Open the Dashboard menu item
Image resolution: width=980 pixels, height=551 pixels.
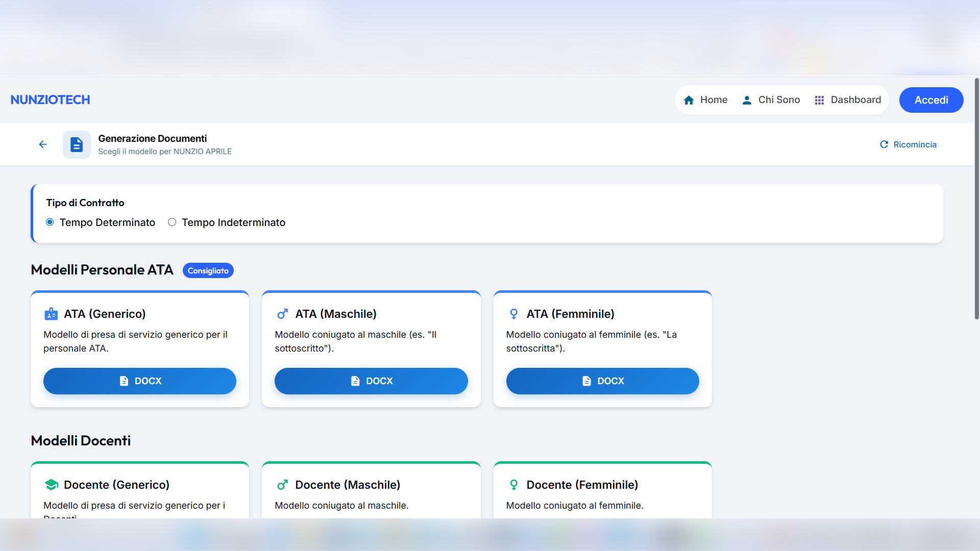(848, 100)
